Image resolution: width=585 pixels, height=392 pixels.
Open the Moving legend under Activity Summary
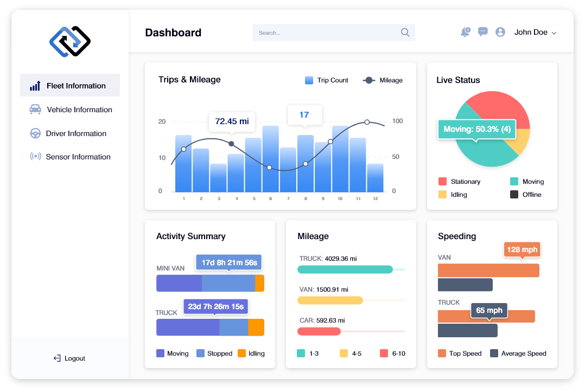click(x=173, y=353)
